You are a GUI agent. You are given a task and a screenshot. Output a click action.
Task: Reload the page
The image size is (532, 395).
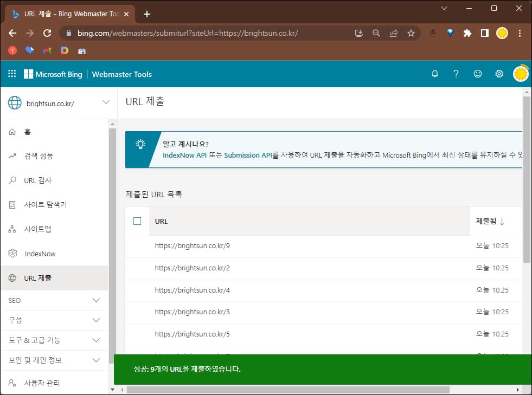(47, 33)
